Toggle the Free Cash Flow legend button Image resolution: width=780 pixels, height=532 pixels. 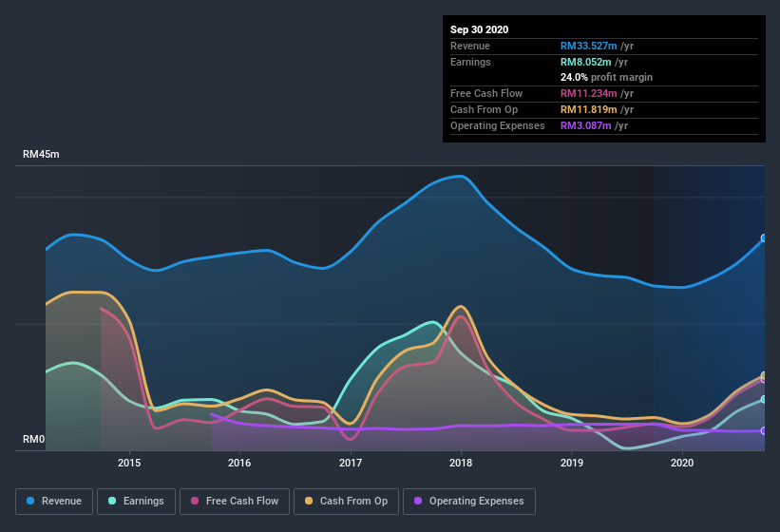(235, 502)
